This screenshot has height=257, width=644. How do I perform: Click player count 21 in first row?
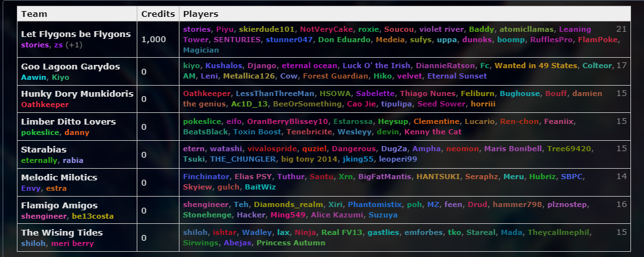point(621,29)
